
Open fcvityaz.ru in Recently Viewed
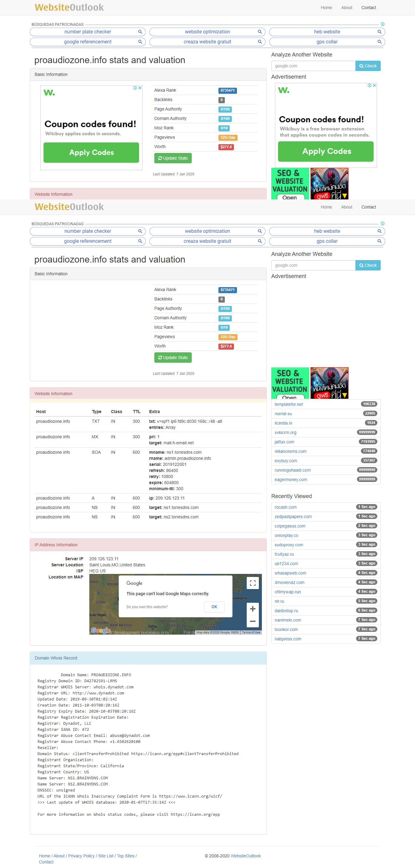(284, 554)
